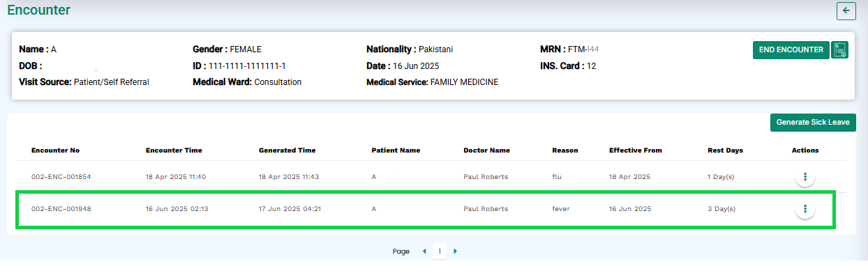
Task: Select encounter number 002-ENC-001854
Action: tap(61, 177)
